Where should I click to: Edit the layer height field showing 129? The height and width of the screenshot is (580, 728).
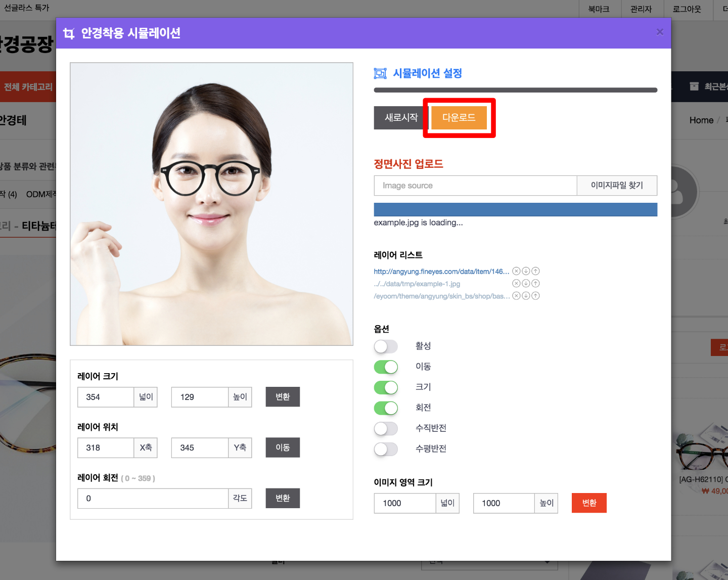(200, 397)
